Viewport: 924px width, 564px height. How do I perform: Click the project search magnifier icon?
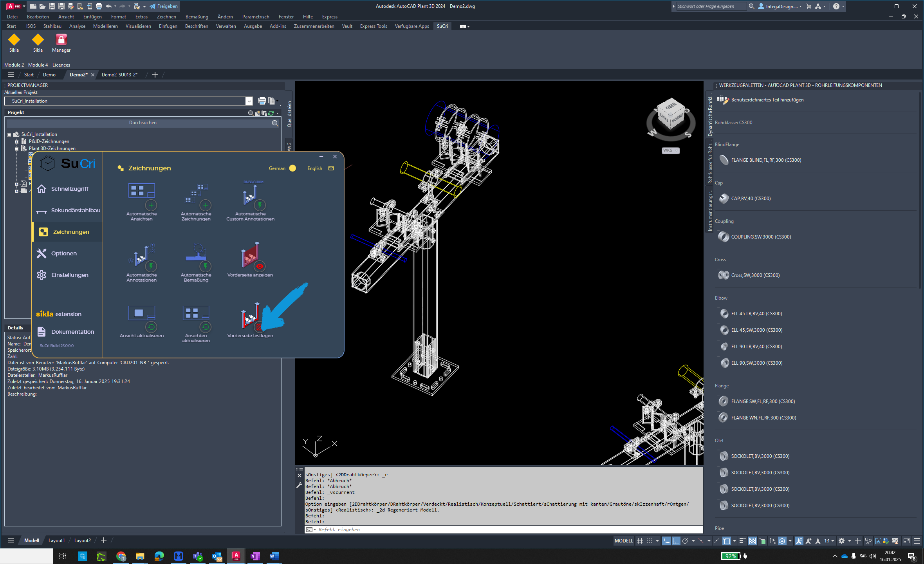tap(275, 123)
